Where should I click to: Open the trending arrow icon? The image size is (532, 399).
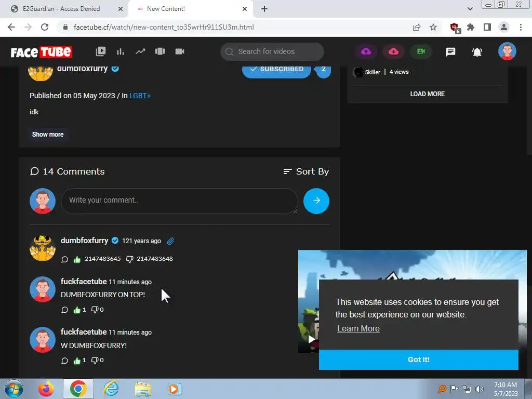pos(140,51)
